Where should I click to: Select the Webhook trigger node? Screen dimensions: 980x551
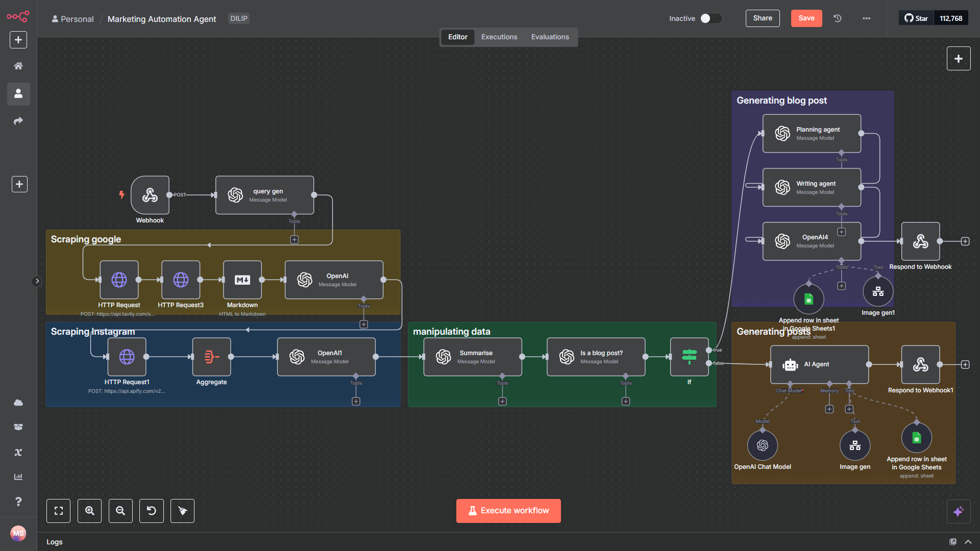pyautogui.click(x=150, y=196)
